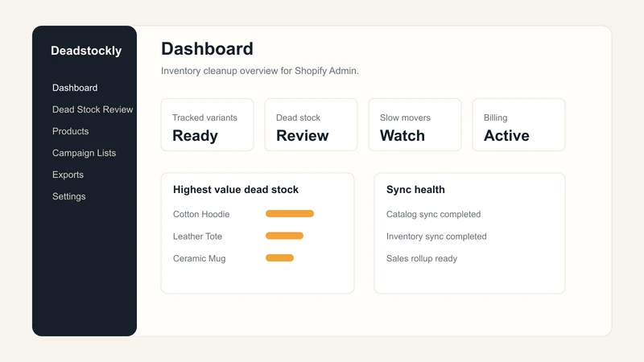This screenshot has width=644, height=362.
Task: Click the Dashboard page heading
Action: [x=207, y=49]
